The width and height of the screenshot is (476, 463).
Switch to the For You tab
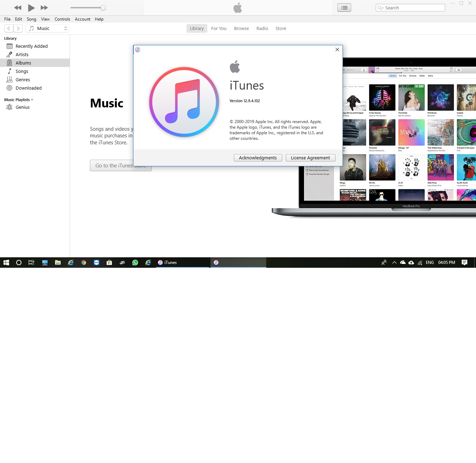[219, 29]
